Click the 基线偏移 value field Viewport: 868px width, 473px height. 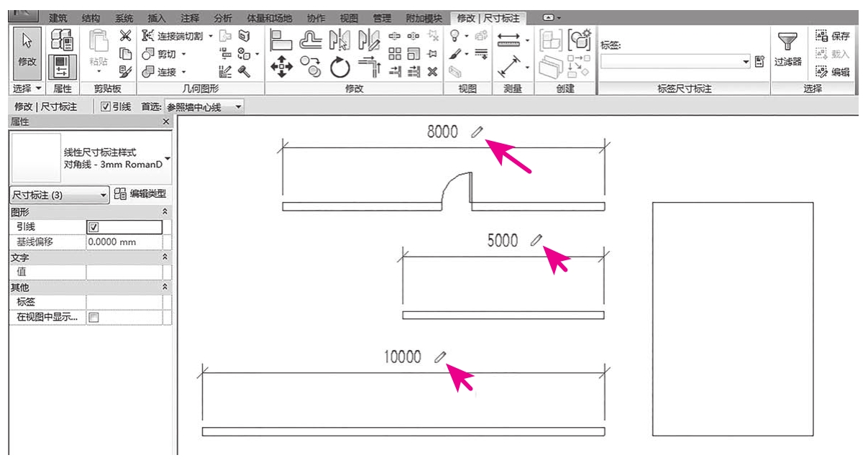click(124, 242)
